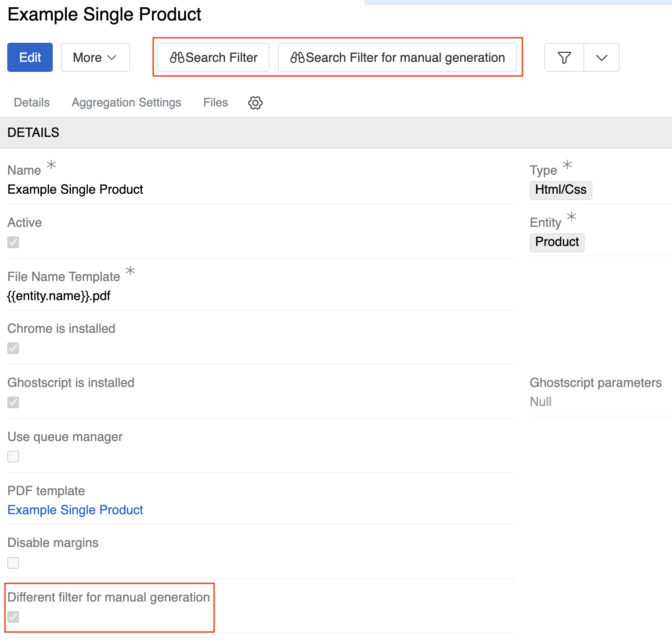The image size is (672, 642).
Task: Open the gear settings icon beside Files
Action: (x=255, y=103)
